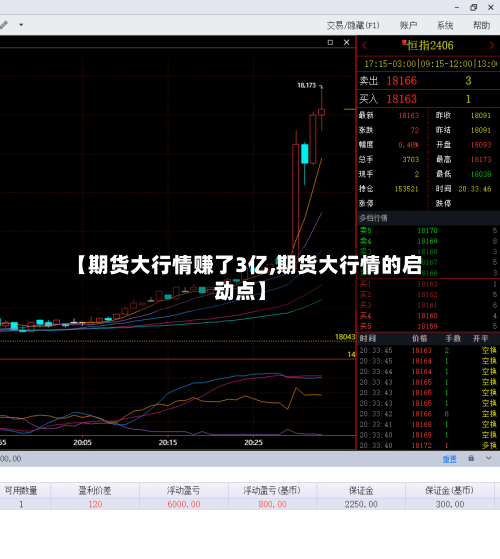
Task: Click the 保证金(基币) column header
Action: [449, 491]
